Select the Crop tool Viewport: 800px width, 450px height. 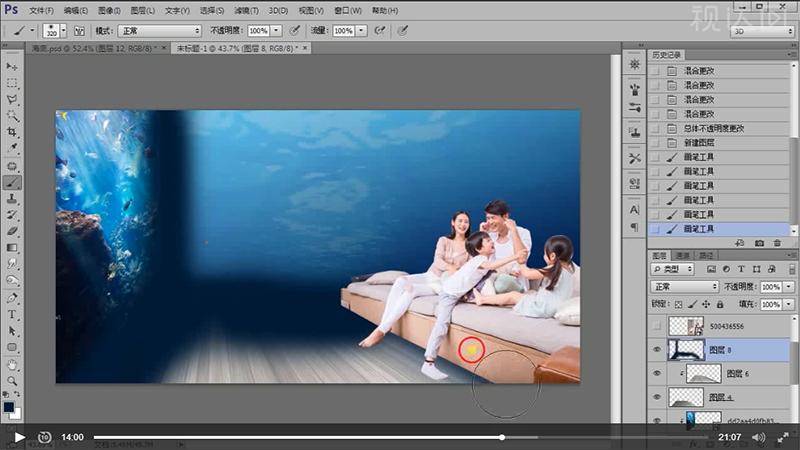coord(12,132)
